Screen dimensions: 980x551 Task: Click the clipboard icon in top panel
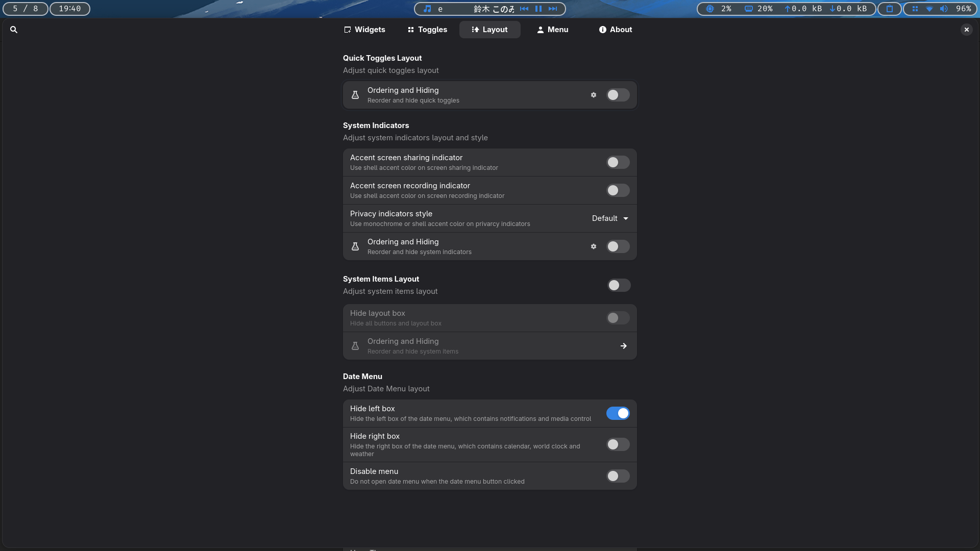tap(890, 9)
